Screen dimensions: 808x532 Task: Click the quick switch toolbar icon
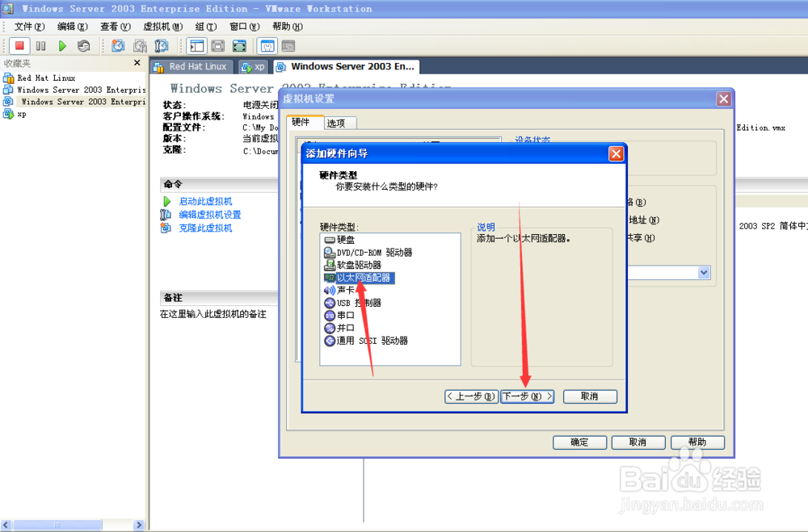click(x=218, y=46)
